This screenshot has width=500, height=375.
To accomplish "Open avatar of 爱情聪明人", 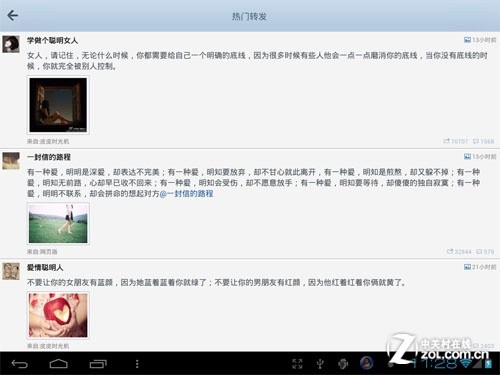I will [x=11, y=271].
